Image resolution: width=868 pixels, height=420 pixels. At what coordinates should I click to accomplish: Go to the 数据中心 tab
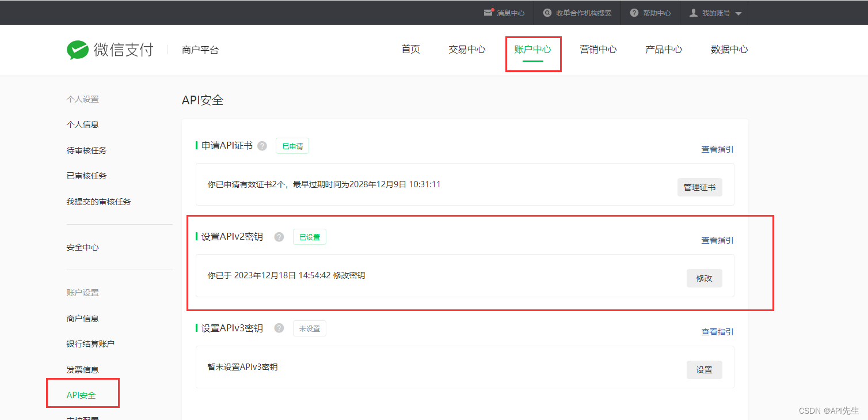[729, 50]
